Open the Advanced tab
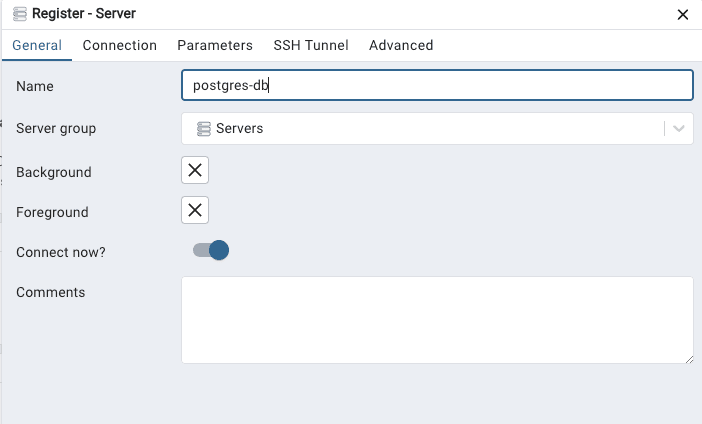The width and height of the screenshot is (702, 424). pos(401,45)
